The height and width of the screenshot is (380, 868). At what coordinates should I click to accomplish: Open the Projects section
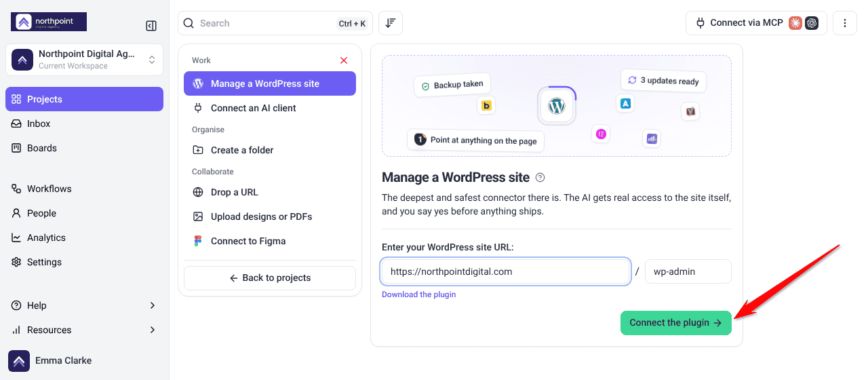tap(84, 99)
